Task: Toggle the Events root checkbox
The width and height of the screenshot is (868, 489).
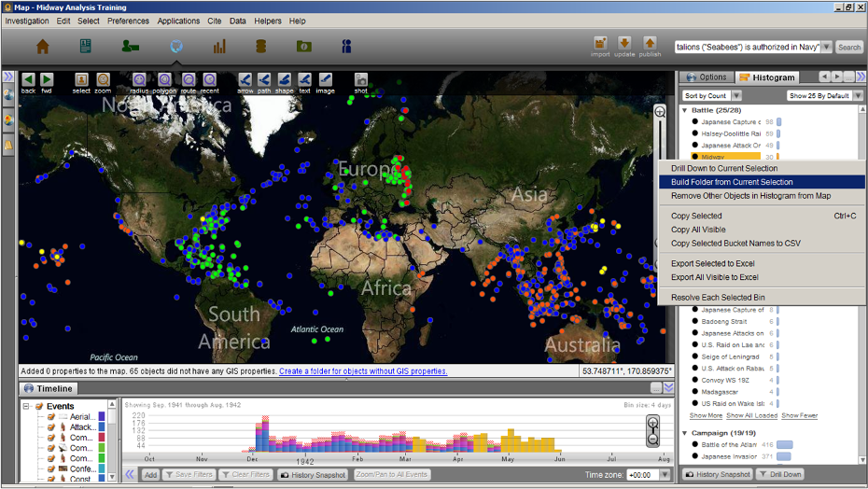Action: tap(39, 406)
